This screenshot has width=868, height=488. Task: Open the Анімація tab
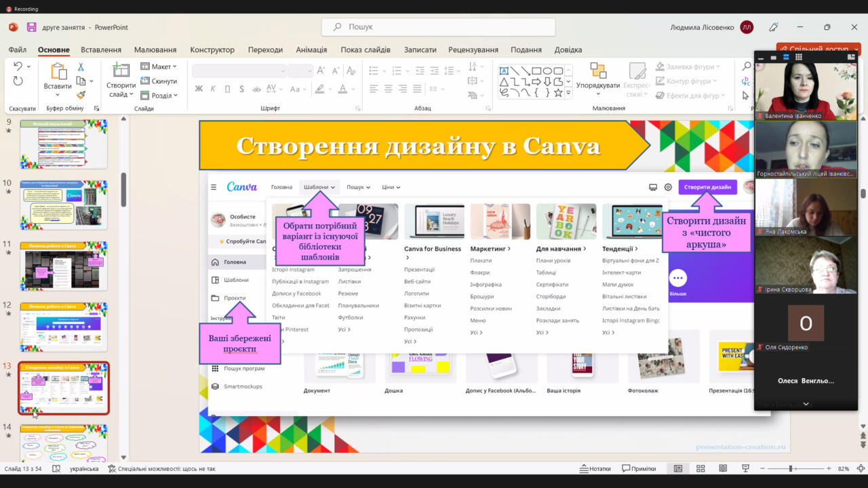(x=311, y=49)
